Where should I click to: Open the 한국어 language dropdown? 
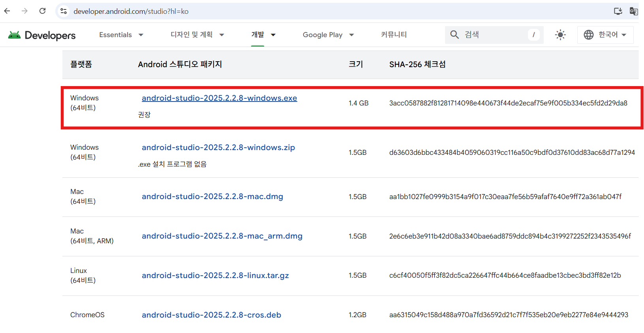tap(605, 35)
